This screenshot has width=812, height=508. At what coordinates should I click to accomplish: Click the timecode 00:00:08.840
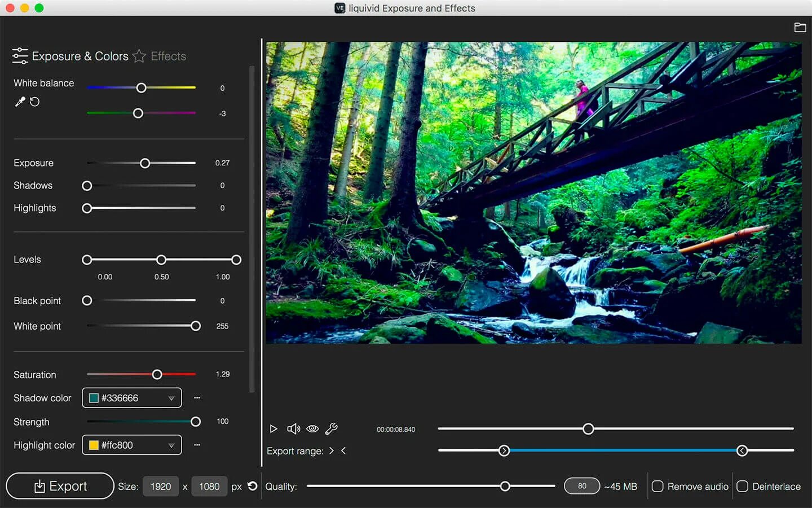tap(396, 430)
